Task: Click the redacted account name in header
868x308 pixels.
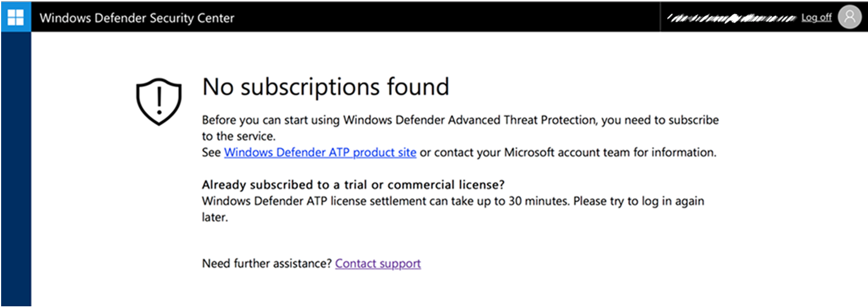Action: [x=731, y=18]
